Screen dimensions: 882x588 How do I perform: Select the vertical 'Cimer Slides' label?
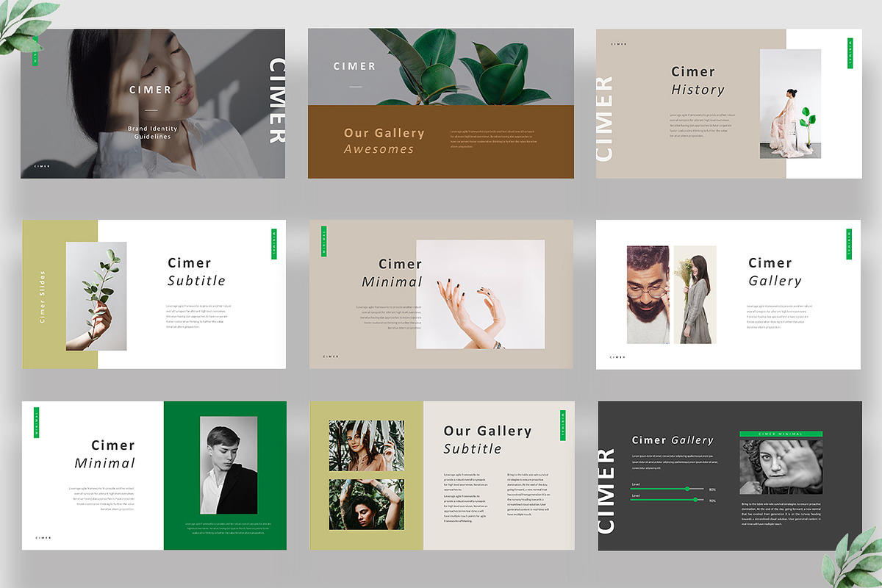point(43,296)
